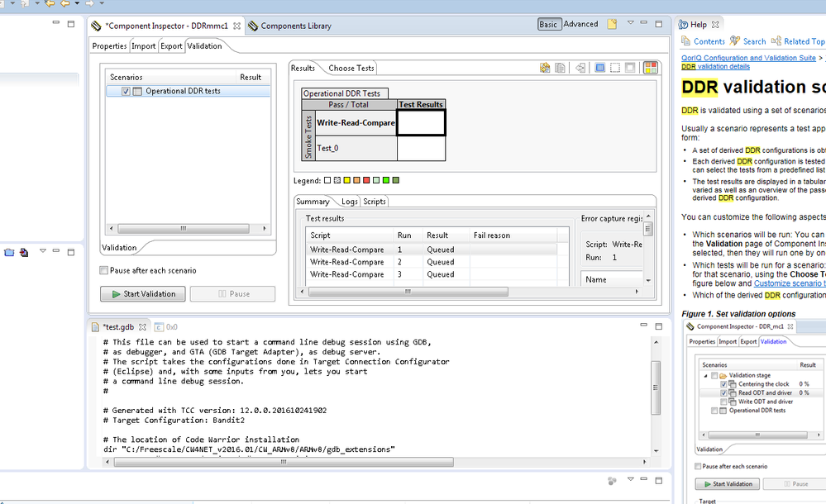The width and height of the screenshot is (826, 504).
Task: Click the Fail reason column header
Action: tap(513, 235)
